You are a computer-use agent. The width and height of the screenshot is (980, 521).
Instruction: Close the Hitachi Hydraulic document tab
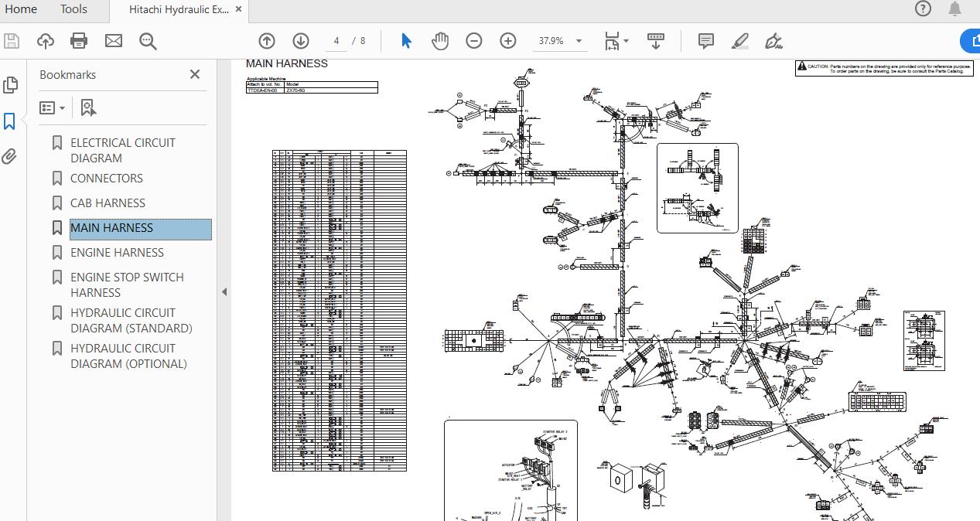[x=238, y=10]
